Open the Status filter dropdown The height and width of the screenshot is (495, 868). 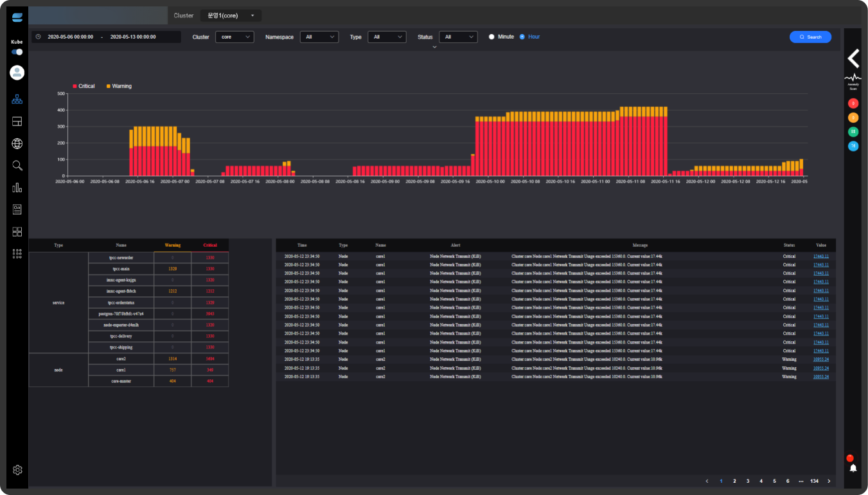pos(458,37)
